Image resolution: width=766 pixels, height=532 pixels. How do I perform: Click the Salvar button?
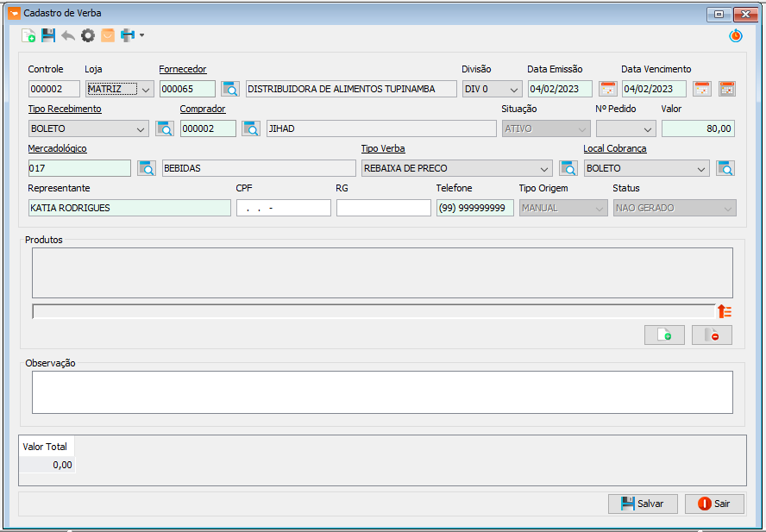point(643,504)
